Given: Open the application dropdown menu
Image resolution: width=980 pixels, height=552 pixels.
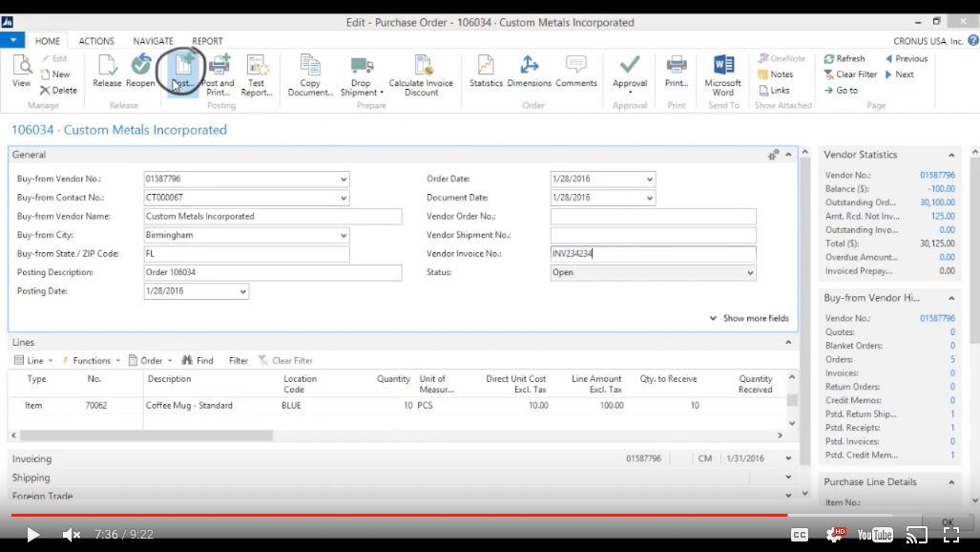Looking at the screenshot, I should pos(12,40).
